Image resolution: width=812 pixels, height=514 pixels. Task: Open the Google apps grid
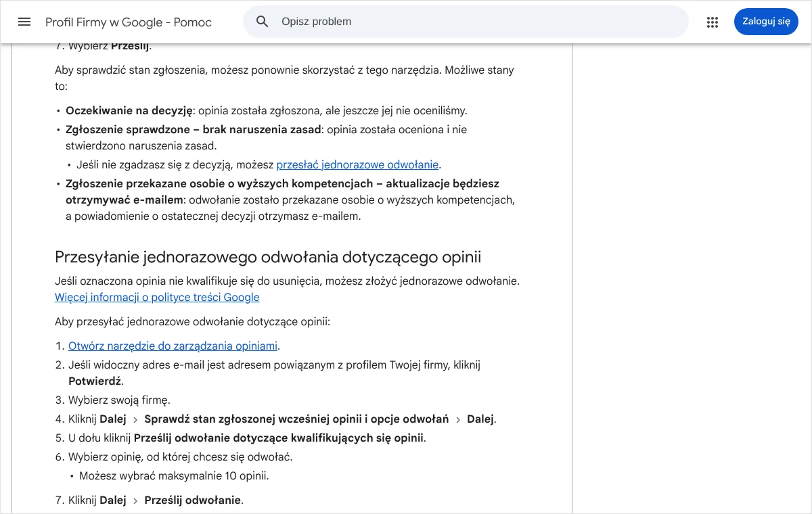click(x=712, y=22)
